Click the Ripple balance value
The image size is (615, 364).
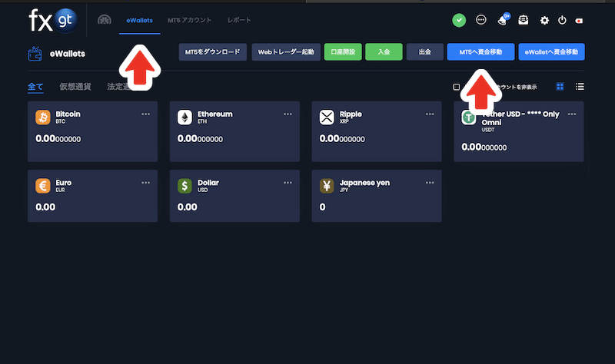(x=342, y=139)
